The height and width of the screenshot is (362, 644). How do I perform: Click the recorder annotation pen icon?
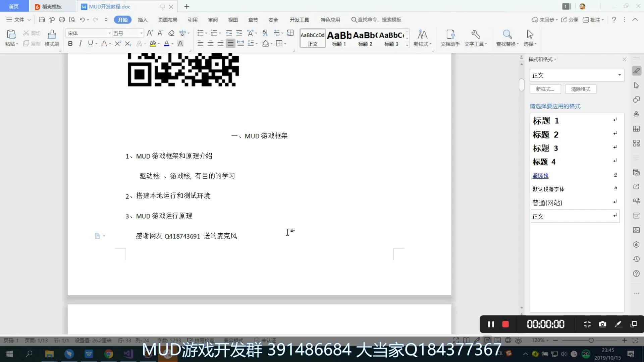[x=618, y=324]
